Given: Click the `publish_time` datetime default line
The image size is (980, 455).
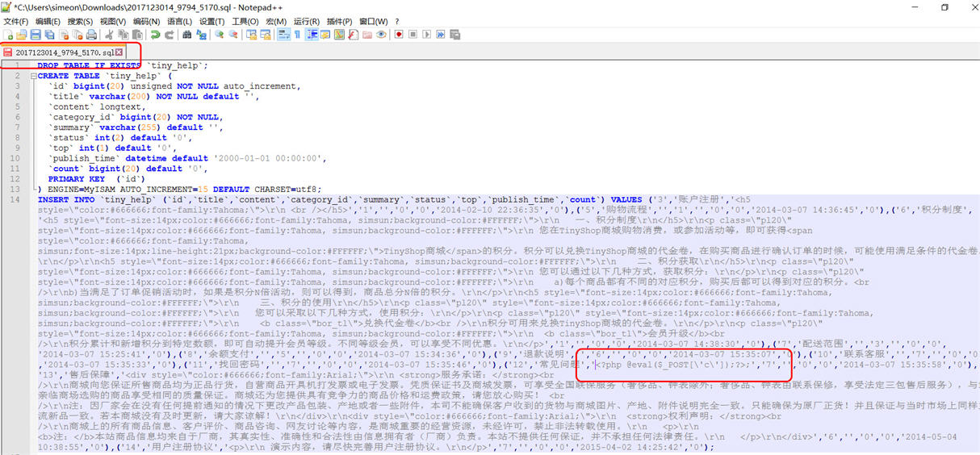Looking at the screenshot, I should coord(187,158).
